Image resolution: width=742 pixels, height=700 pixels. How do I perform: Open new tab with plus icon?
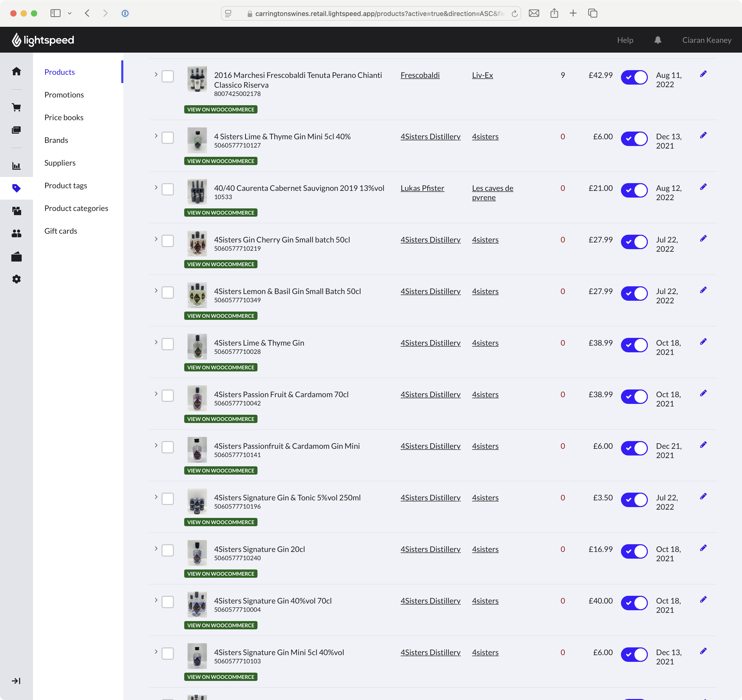[x=573, y=13]
